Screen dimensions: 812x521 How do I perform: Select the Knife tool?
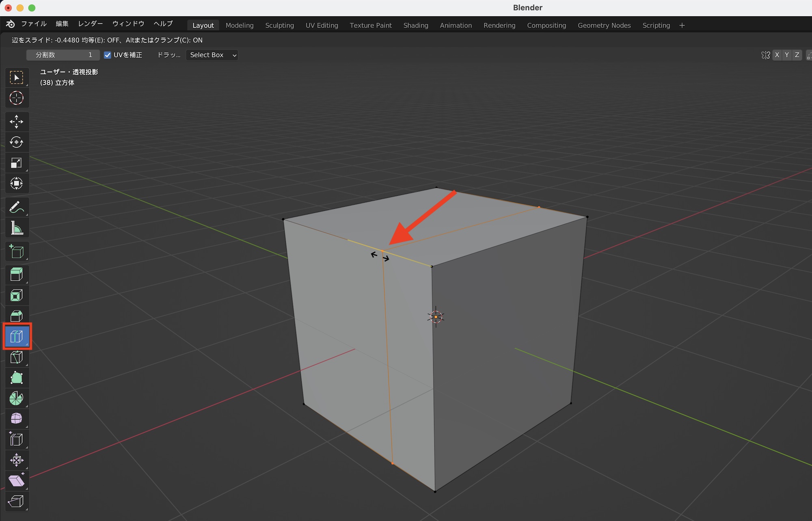click(x=16, y=357)
